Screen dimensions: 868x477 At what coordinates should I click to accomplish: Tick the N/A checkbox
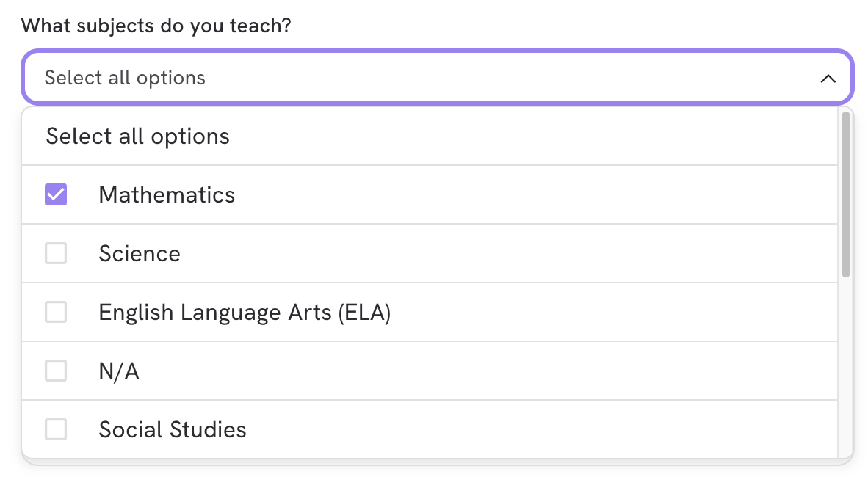(x=55, y=370)
